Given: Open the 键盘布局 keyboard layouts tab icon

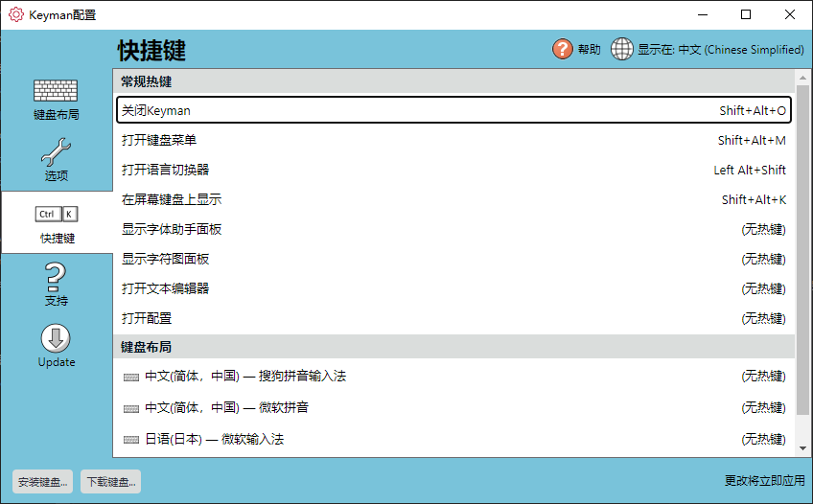Looking at the screenshot, I should pyautogui.click(x=56, y=91).
